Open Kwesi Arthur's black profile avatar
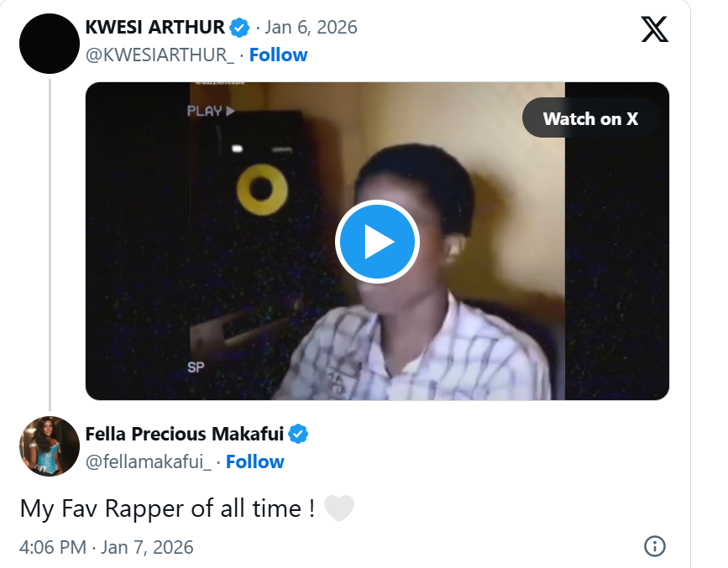 pyautogui.click(x=50, y=44)
